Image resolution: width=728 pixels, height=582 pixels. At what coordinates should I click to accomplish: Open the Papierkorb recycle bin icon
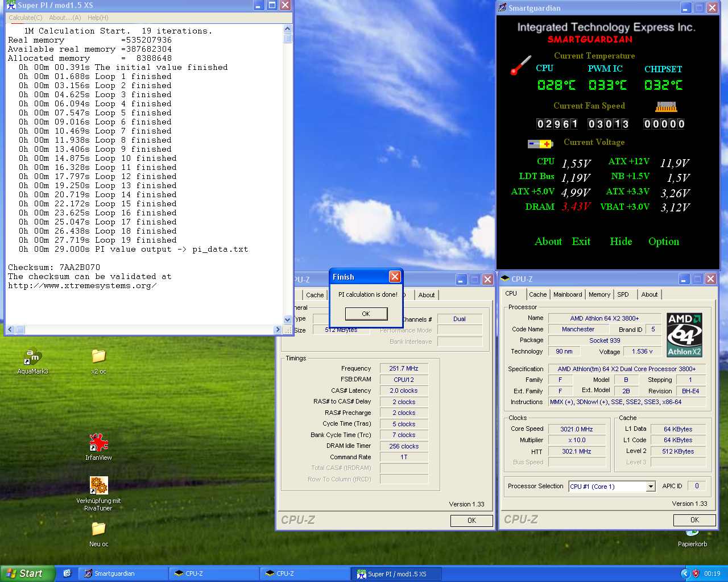692,533
